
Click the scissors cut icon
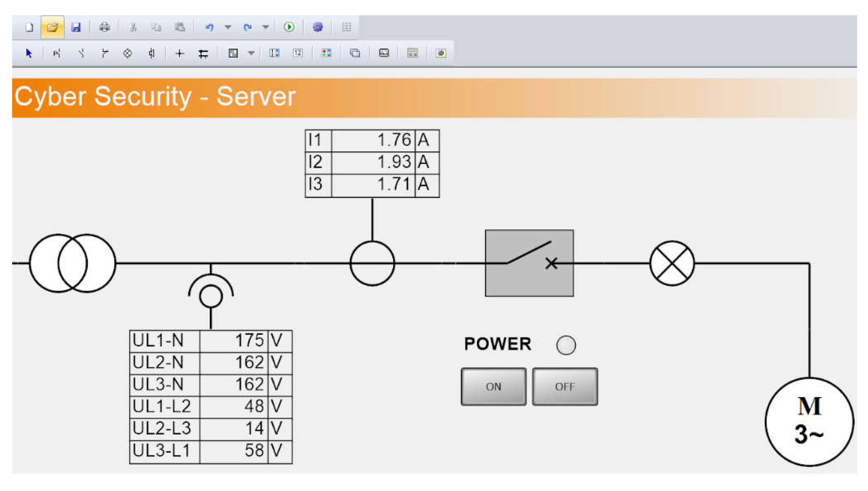tap(133, 27)
